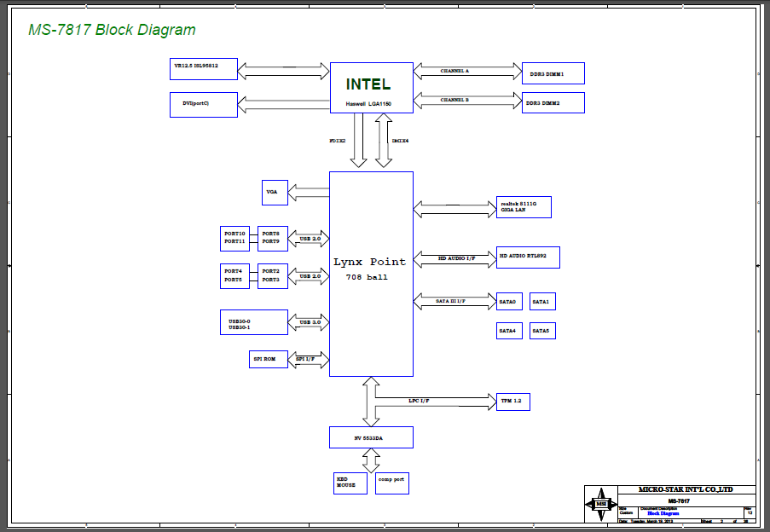The height and width of the screenshot is (532, 770).
Task: Click the 'PORT2' label
Action: (x=270, y=271)
